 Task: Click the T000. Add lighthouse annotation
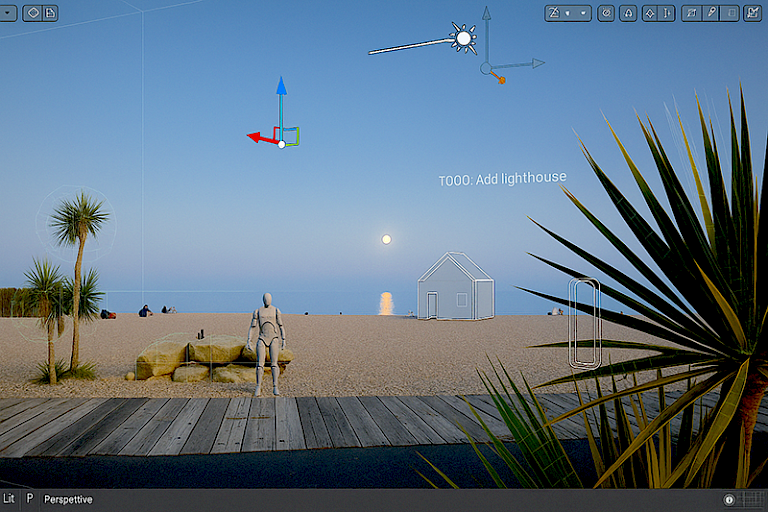coord(502,179)
